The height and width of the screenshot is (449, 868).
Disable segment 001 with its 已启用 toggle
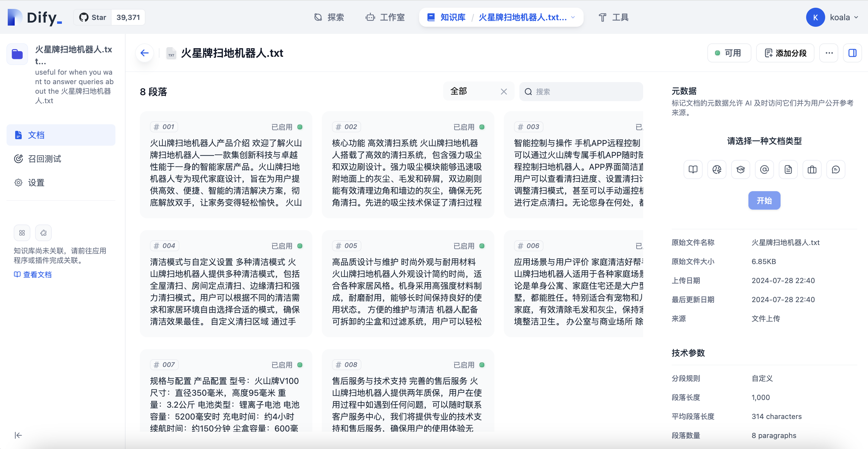tap(300, 127)
